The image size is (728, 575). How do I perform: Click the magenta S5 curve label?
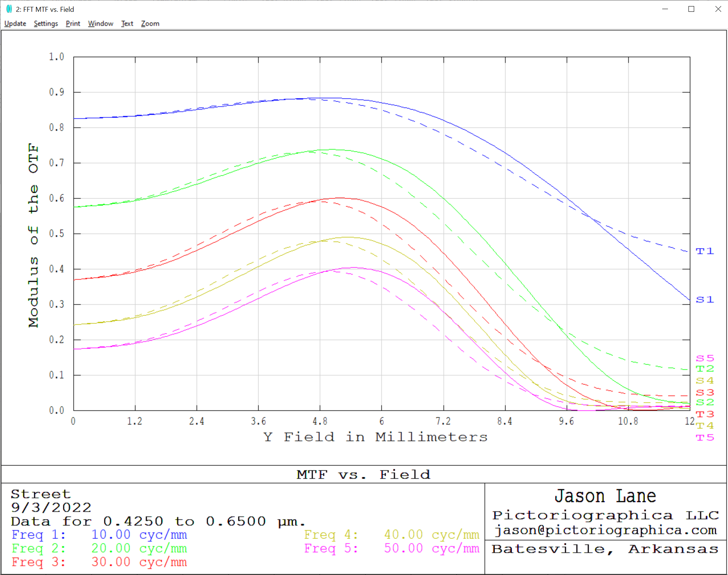pyautogui.click(x=704, y=358)
